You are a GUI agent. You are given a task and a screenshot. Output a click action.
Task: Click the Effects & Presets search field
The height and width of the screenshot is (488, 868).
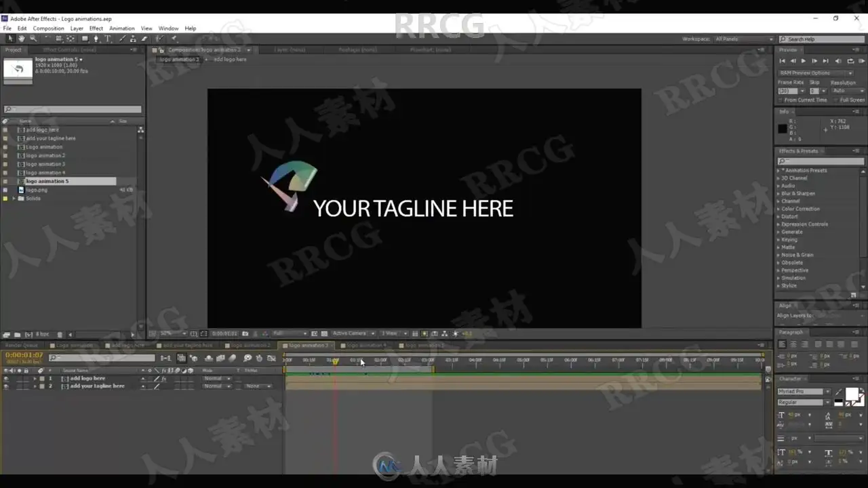821,161
